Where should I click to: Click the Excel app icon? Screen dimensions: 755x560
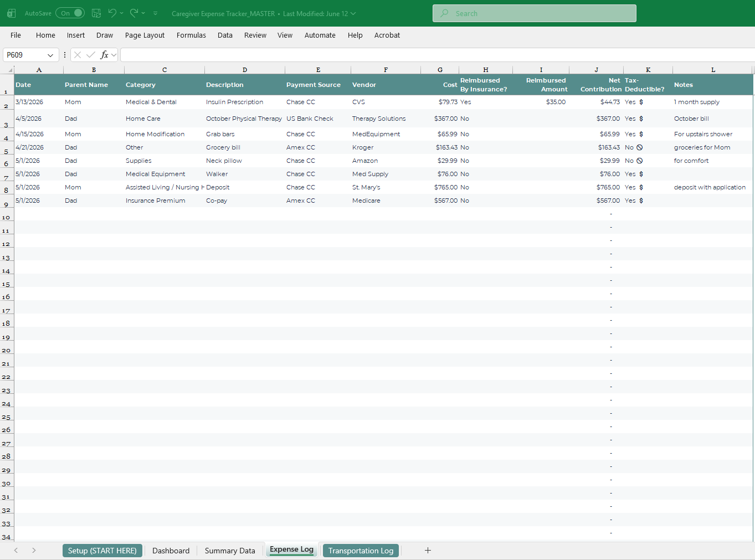point(11,13)
